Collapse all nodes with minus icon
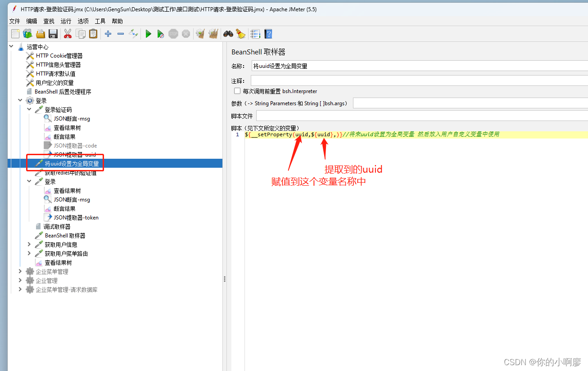Screen dimensions: 588x371 (121, 34)
